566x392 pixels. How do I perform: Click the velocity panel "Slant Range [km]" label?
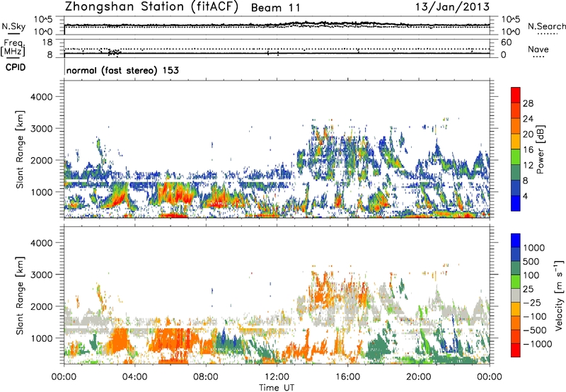coord(20,296)
